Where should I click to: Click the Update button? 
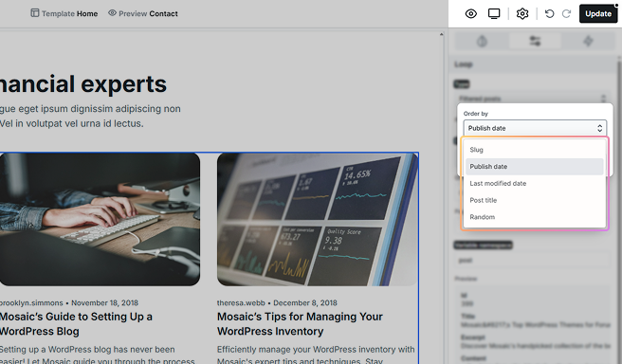tap(598, 14)
